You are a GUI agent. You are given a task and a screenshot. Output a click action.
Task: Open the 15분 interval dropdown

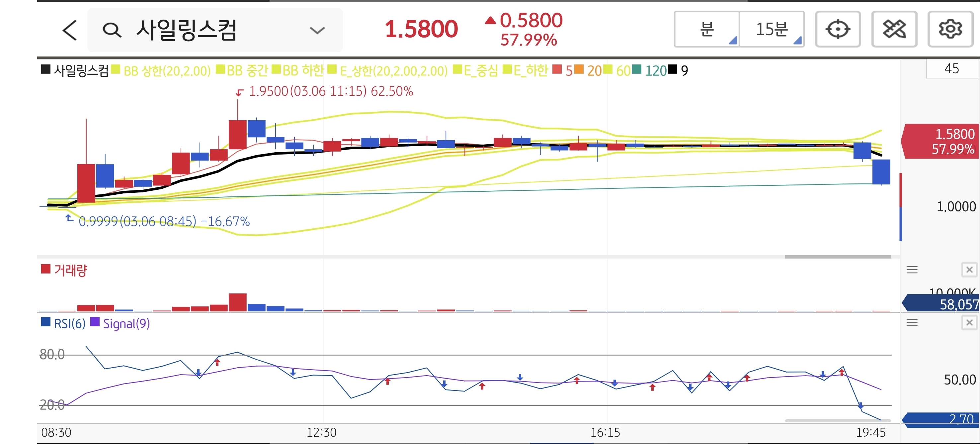point(772,29)
